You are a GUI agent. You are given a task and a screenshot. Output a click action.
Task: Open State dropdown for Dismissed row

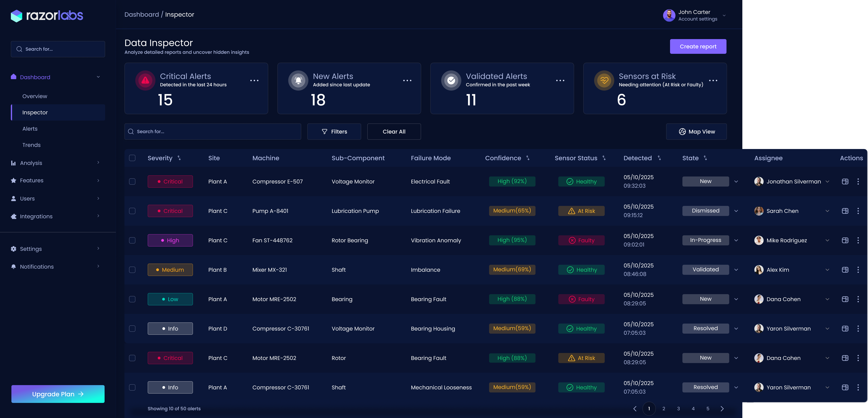(x=736, y=211)
